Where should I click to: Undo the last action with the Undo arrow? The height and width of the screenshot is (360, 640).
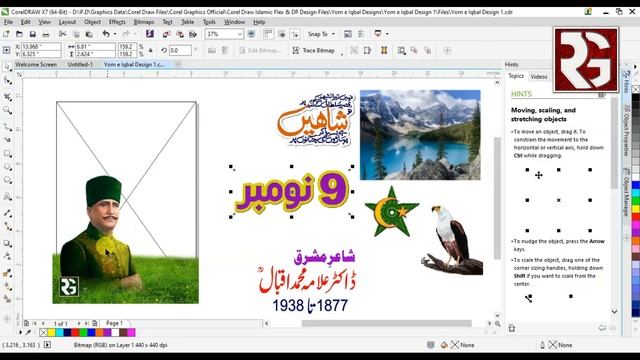coord(106,34)
